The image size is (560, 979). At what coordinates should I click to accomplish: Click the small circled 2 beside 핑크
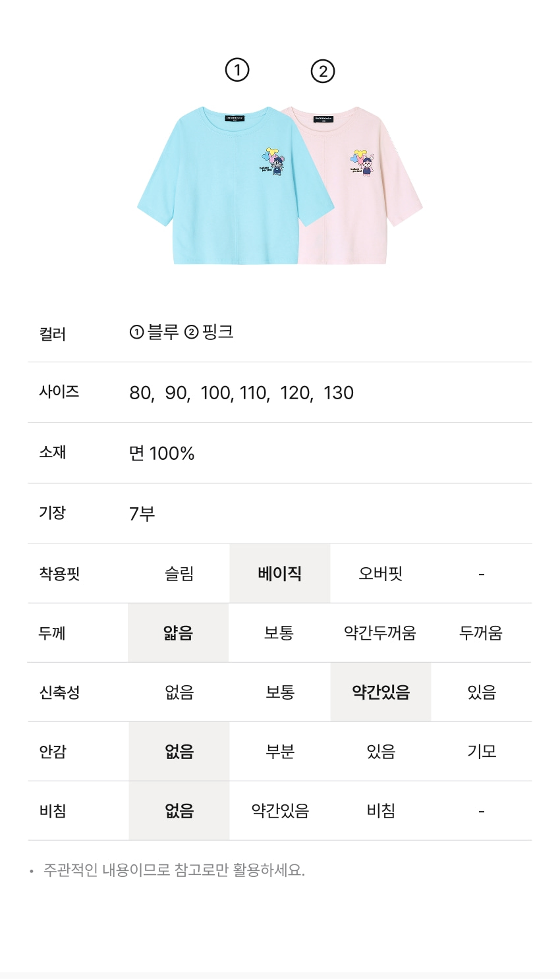click(x=191, y=333)
